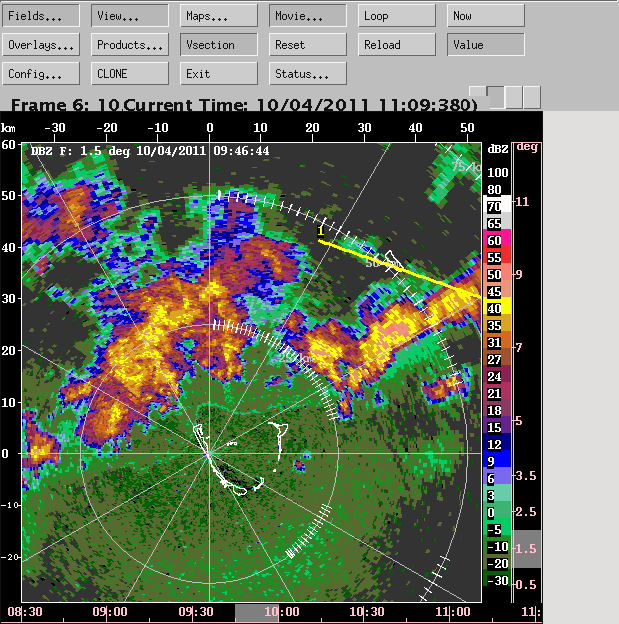Image resolution: width=619 pixels, height=624 pixels.
Task: Click the pressed-in square toggle beside frame title
Action: (x=496, y=97)
